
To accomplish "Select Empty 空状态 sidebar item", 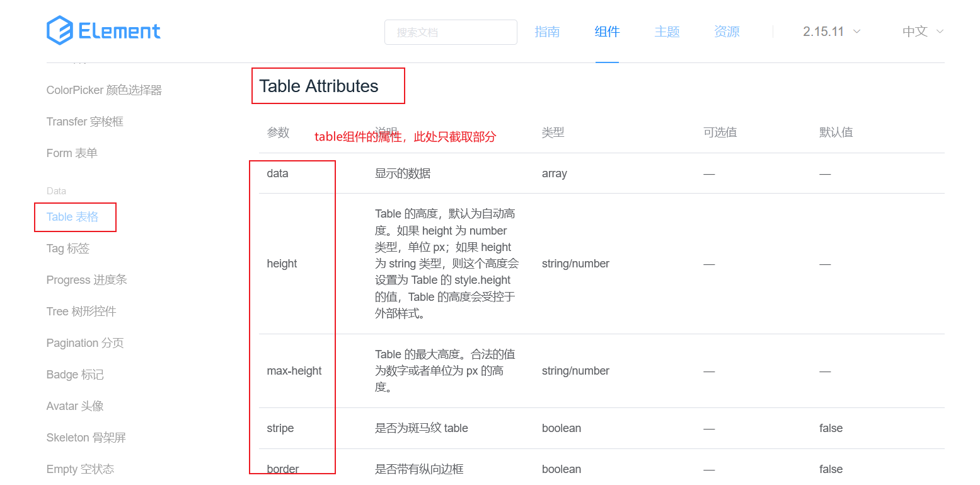I will (x=81, y=469).
